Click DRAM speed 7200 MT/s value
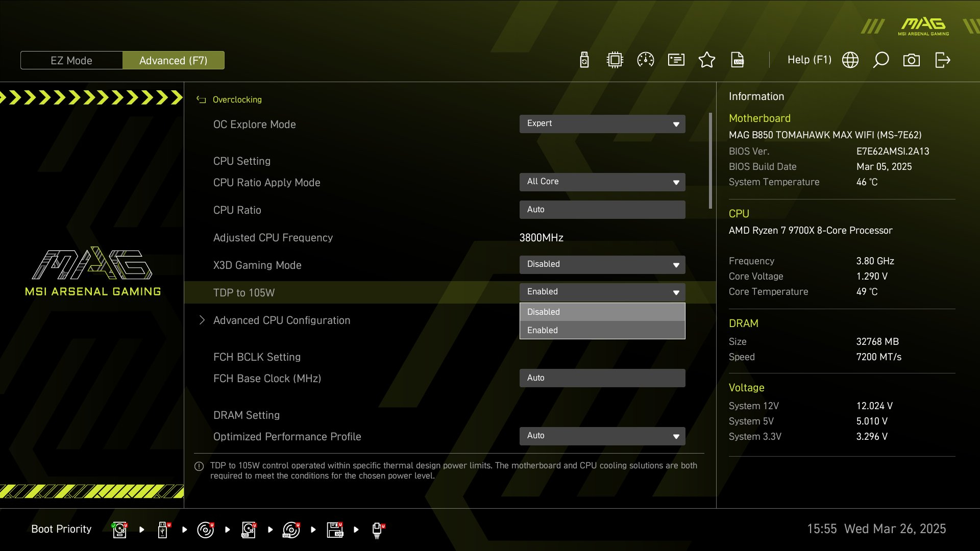This screenshot has height=551, width=980. point(879,357)
